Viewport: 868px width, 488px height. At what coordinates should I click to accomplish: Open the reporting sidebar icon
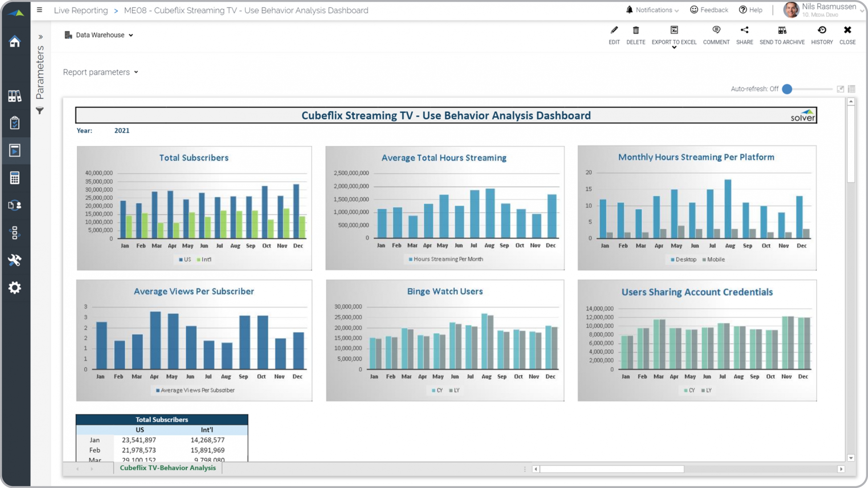tap(15, 150)
